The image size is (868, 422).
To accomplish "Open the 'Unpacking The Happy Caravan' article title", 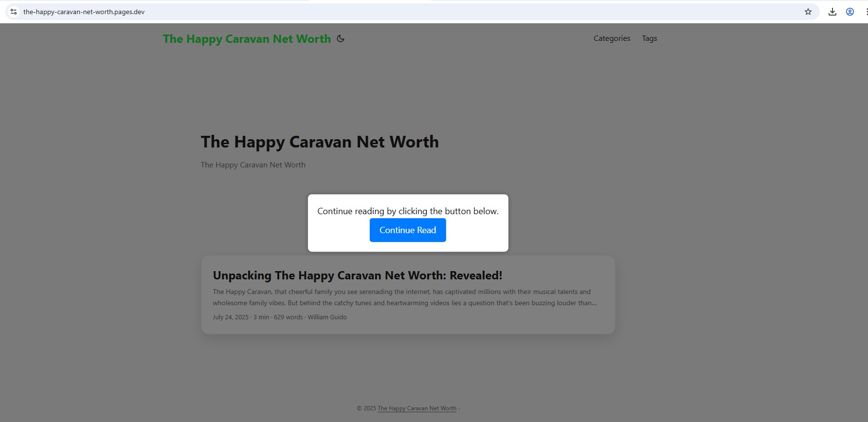I will (x=357, y=275).
